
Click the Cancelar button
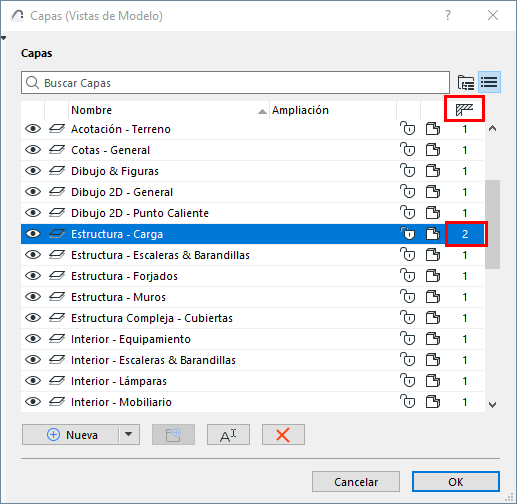click(x=356, y=482)
